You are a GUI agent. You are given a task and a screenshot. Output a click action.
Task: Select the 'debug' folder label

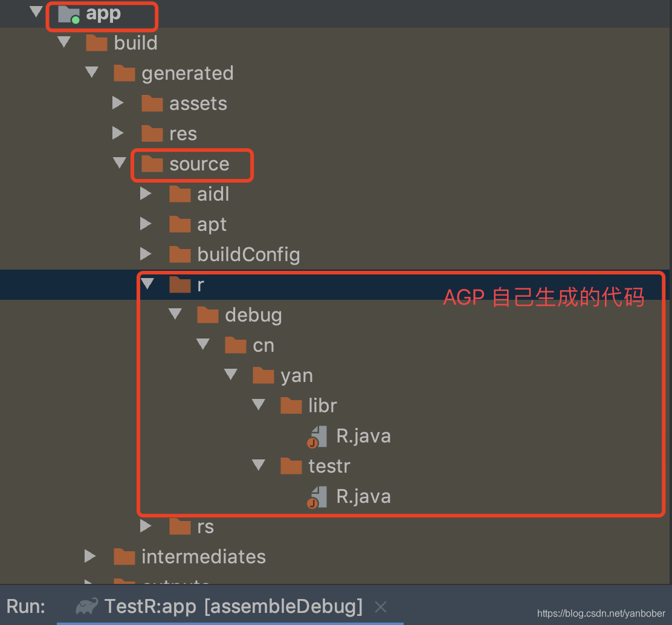point(253,316)
